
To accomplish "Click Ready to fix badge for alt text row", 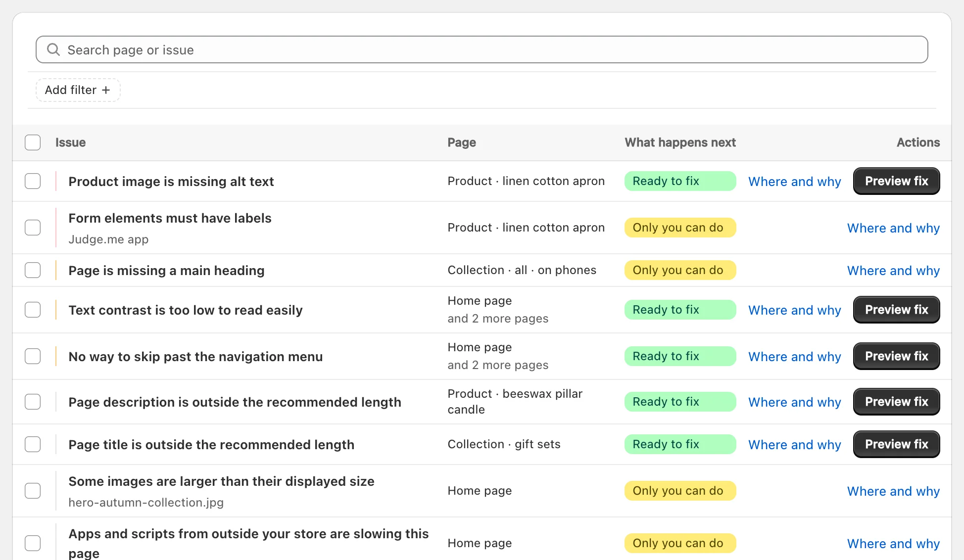I will 680,181.
